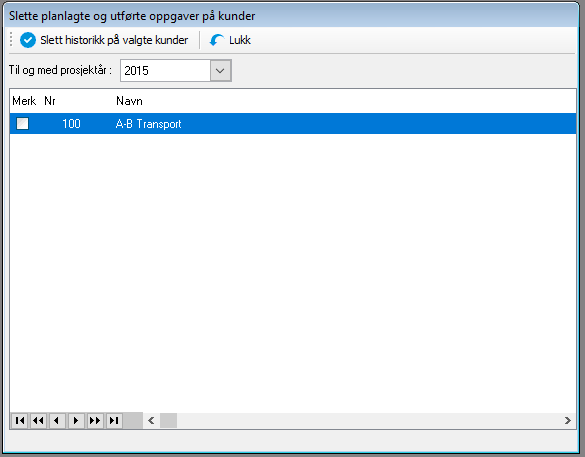Sort by the Nr column header

coord(50,101)
